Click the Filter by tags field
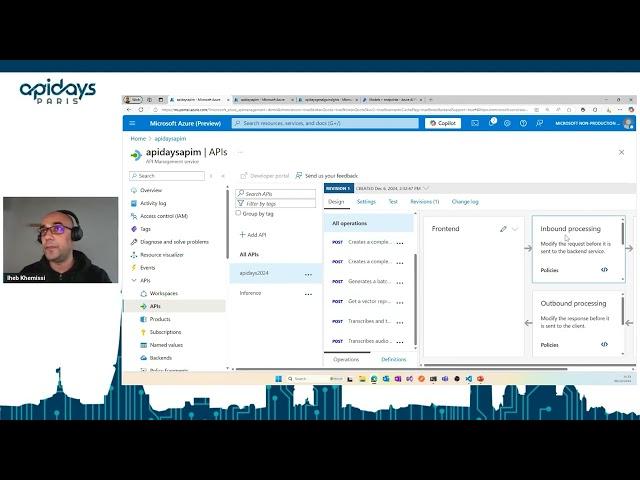The image size is (640, 480). [276, 203]
